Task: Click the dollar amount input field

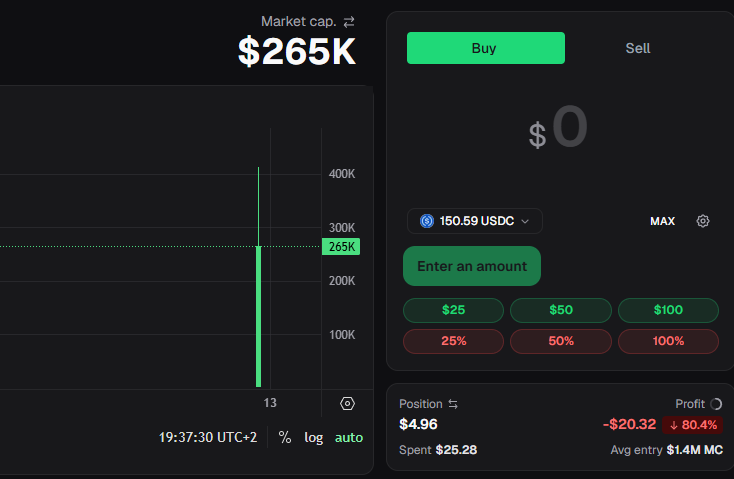Action: (558, 128)
